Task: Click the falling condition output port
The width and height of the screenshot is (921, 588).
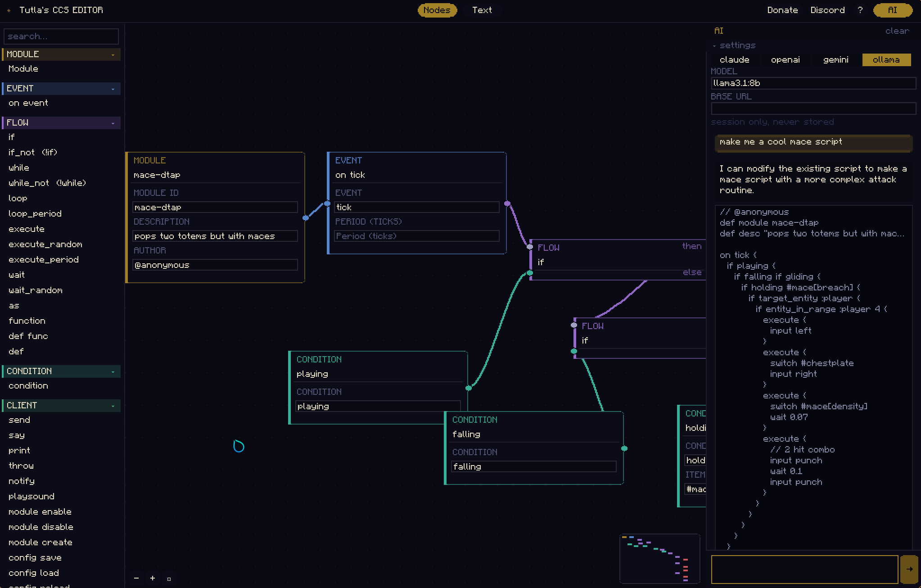Action: 624,448
